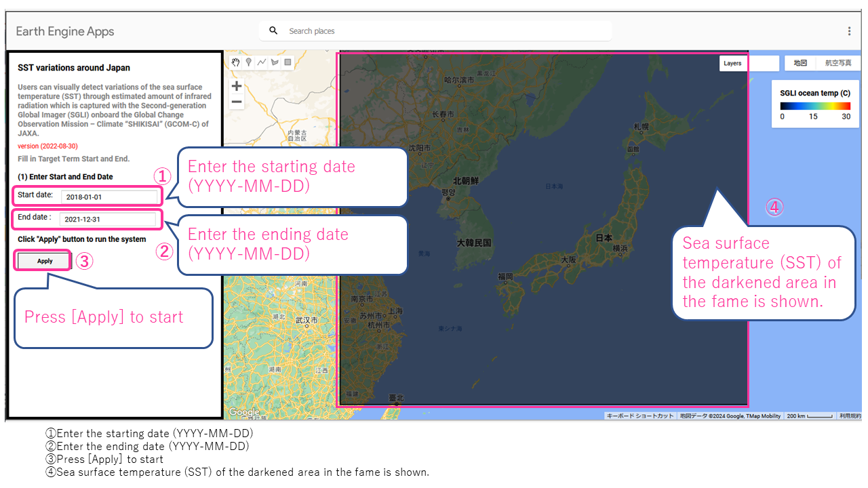Zoom in on the map
Image resolution: width=868 pixels, height=488 pixels.
tap(237, 86)
